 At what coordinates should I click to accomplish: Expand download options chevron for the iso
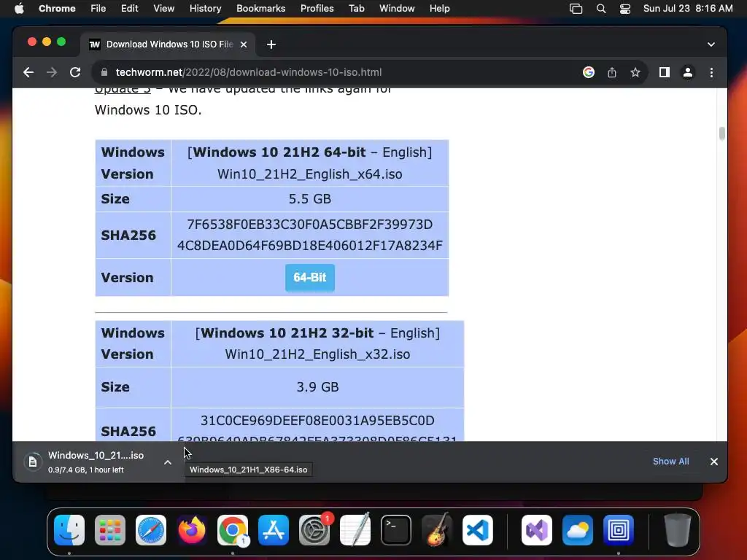pyautogui.click(x=168, y=462)
